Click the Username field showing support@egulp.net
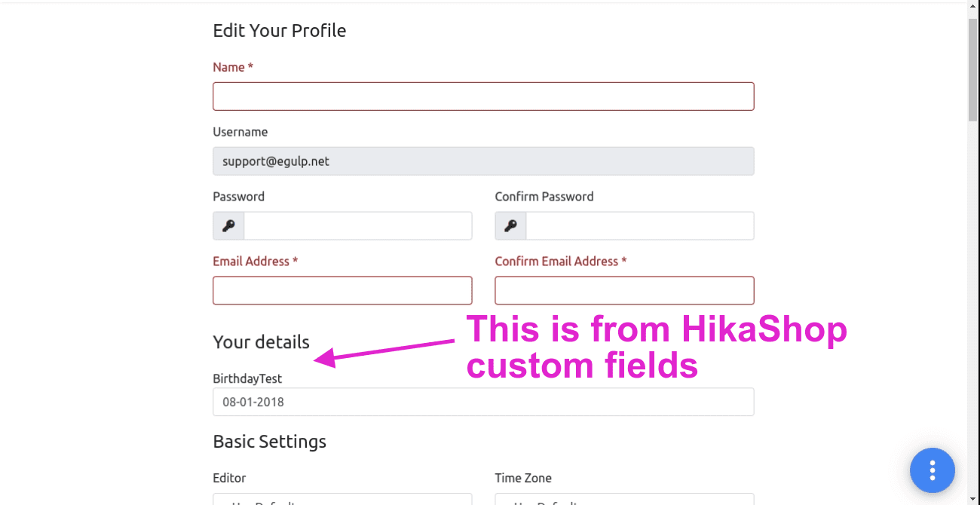 pos(483,161)
